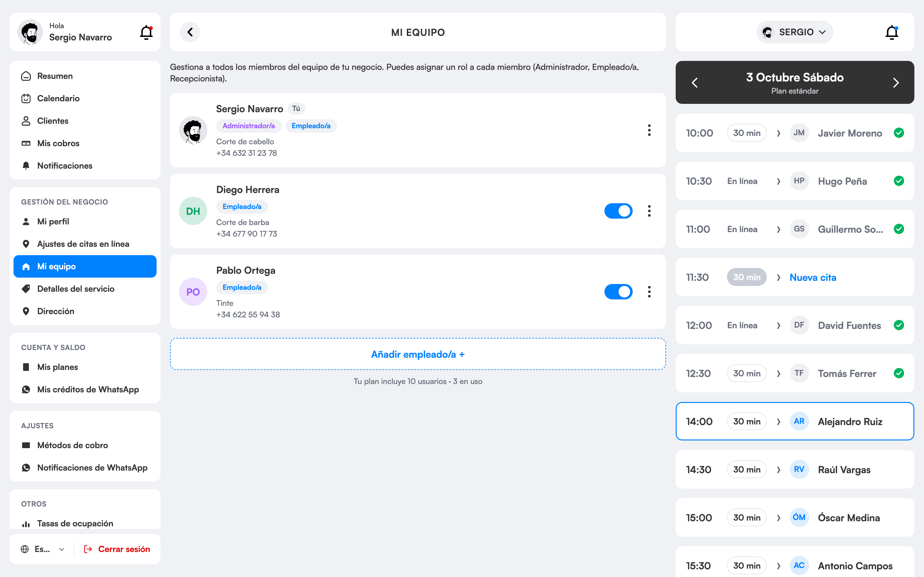This screenshot has width=924, height=577.
Task: Expand the 14:00 Alejandro Ruiz appointment chevron
Action: [x=778, y=422]
